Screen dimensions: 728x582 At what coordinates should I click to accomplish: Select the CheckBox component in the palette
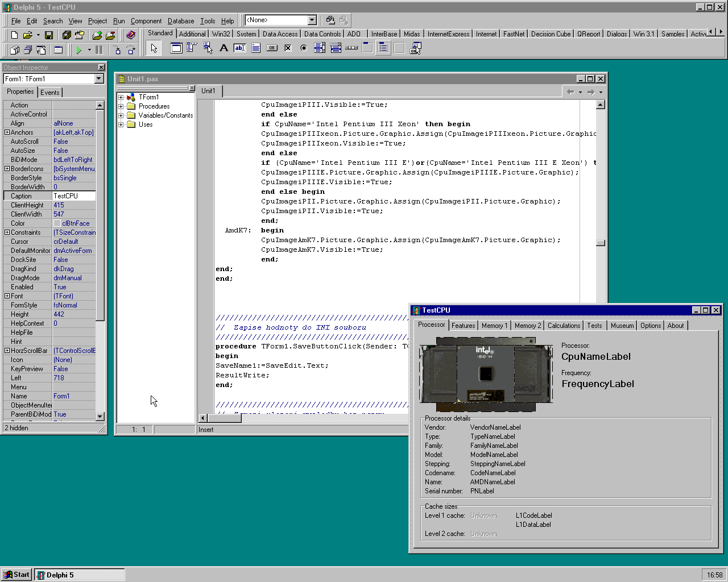coord(288,48)
